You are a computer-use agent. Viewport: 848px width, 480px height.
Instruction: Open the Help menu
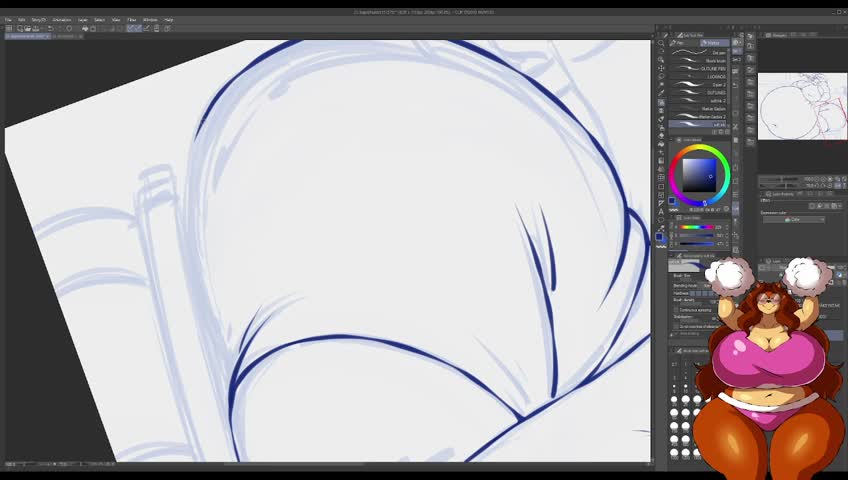tap(168, 20)
